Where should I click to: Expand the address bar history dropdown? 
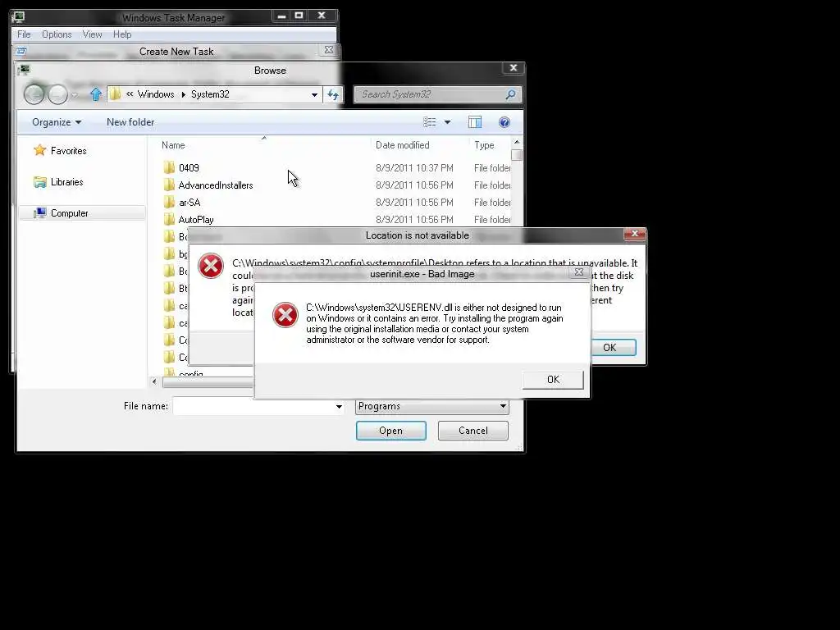coord(314,95)
